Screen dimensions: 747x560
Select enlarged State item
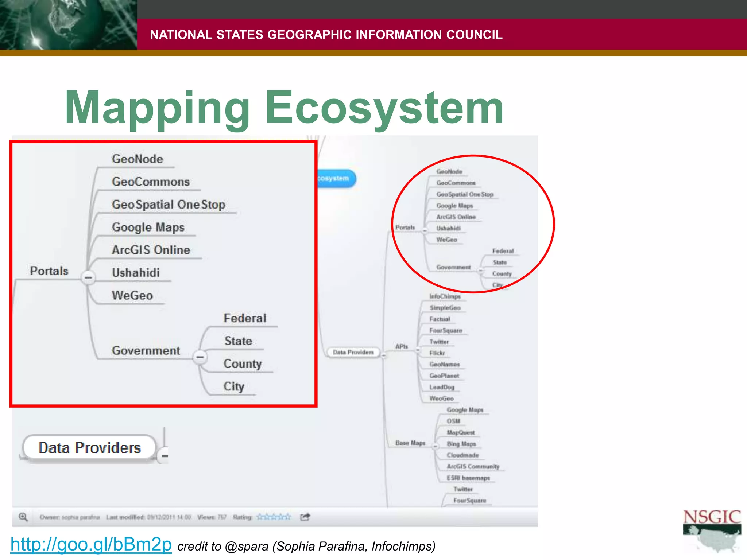238,341
